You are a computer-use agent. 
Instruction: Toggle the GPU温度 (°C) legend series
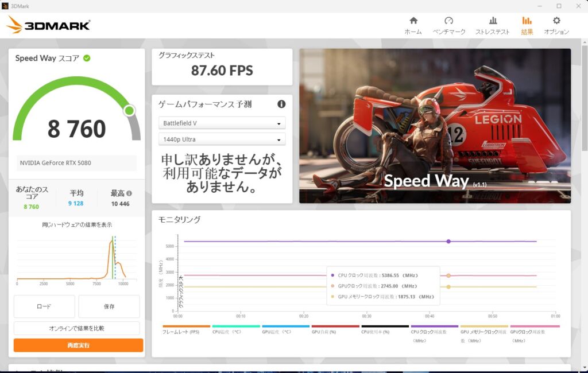[x=286, y=329]
